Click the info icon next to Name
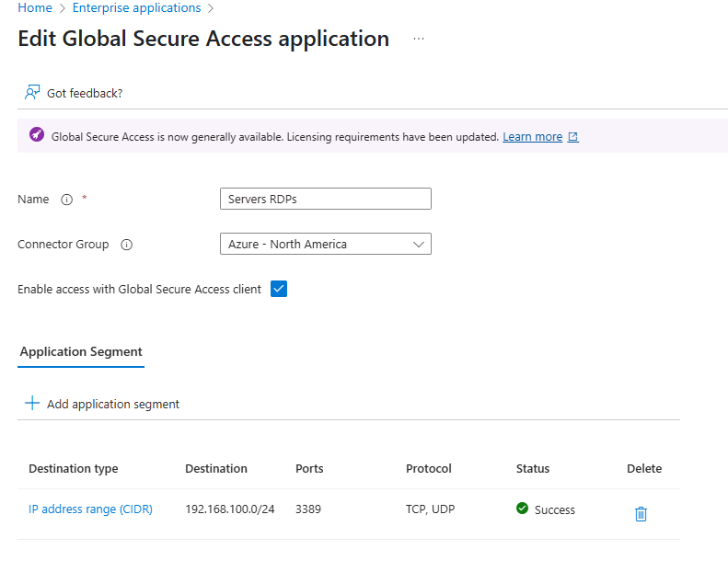Screen dimensions: 728x572 tap(66, 200)
